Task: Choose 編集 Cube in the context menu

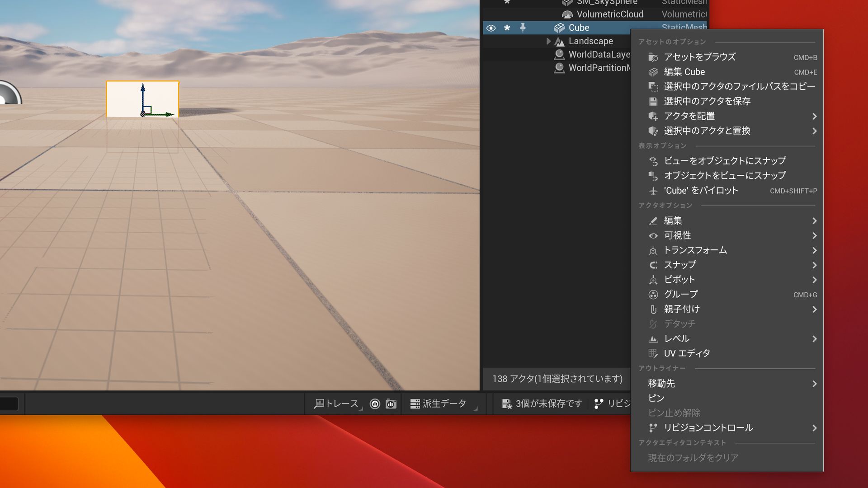Action: 684,71
